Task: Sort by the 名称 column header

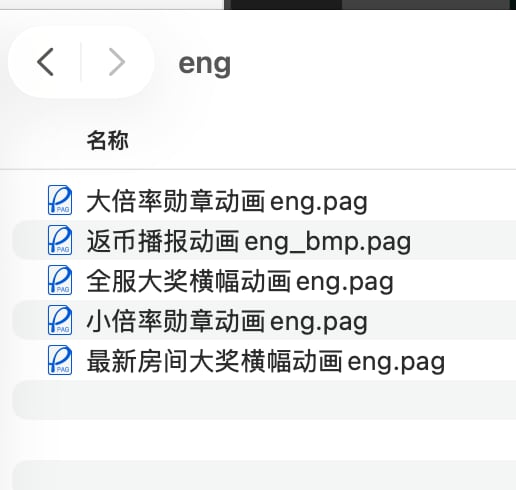Action: click(107, 140)
